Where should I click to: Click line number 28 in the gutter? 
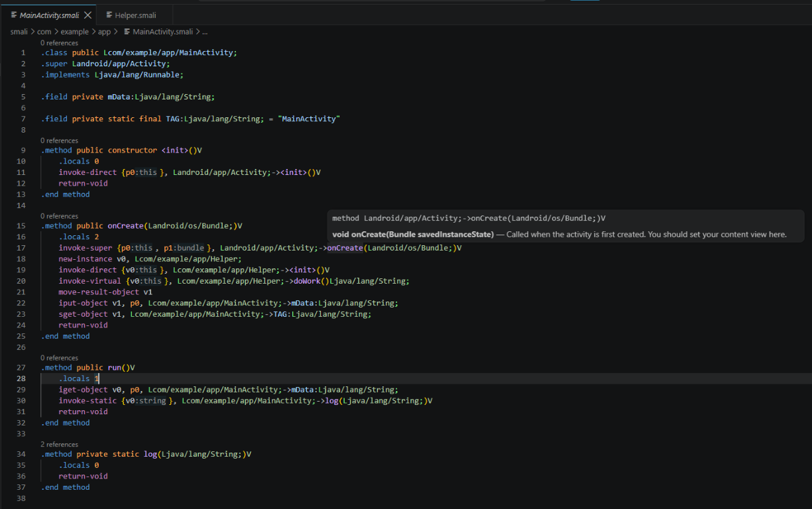point(21,378)
